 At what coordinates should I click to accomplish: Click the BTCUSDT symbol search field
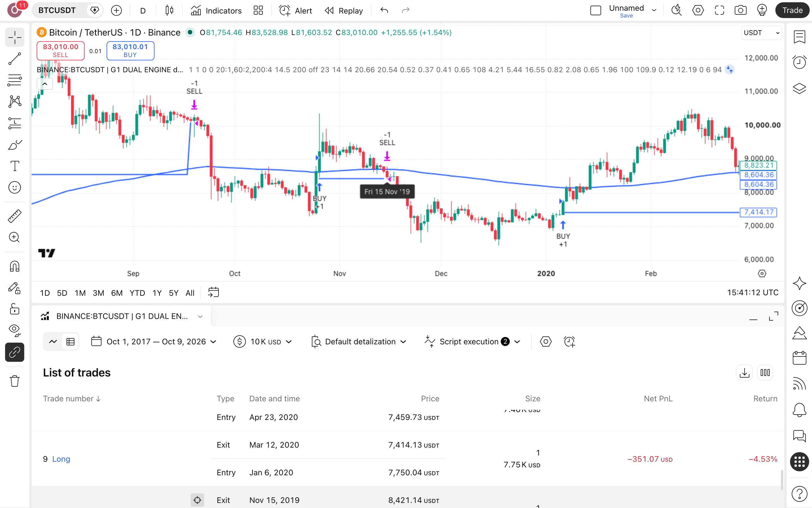[x=57, y=10]
